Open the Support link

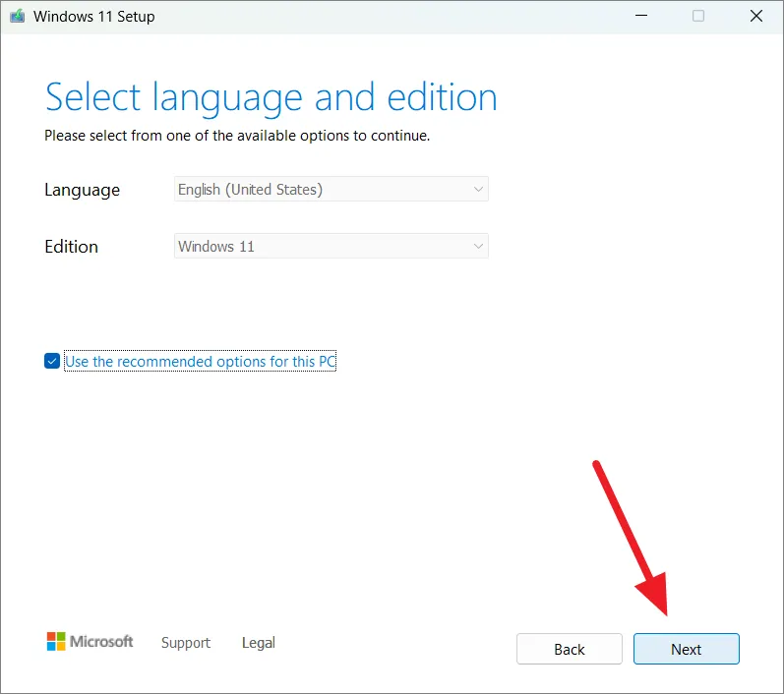(x=186, y=643)
